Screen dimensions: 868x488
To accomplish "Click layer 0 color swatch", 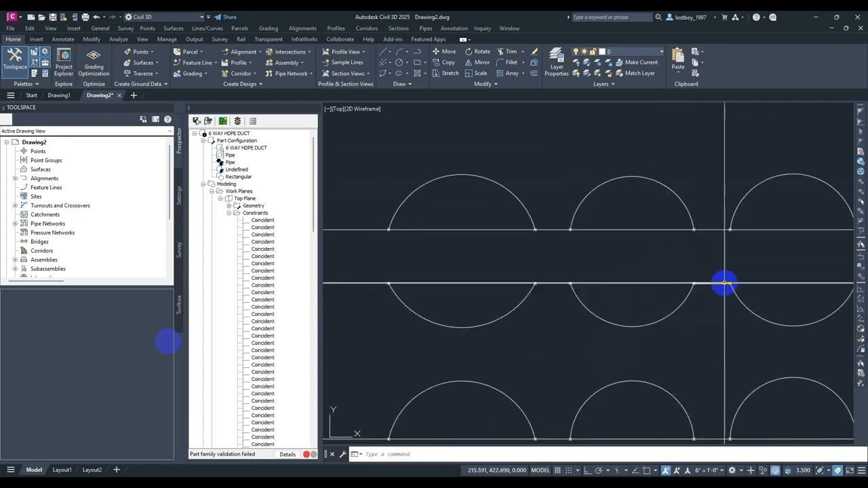I will pos(601,52).
